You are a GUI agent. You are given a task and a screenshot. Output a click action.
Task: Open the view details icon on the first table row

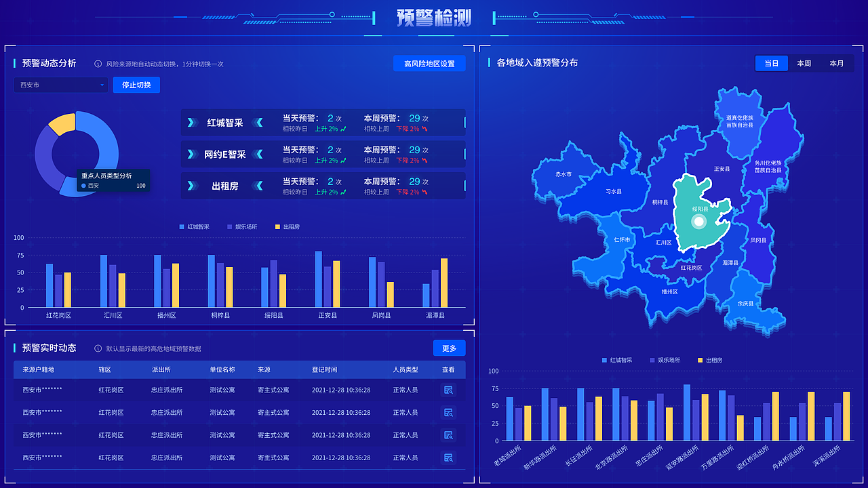coord(448,390)
